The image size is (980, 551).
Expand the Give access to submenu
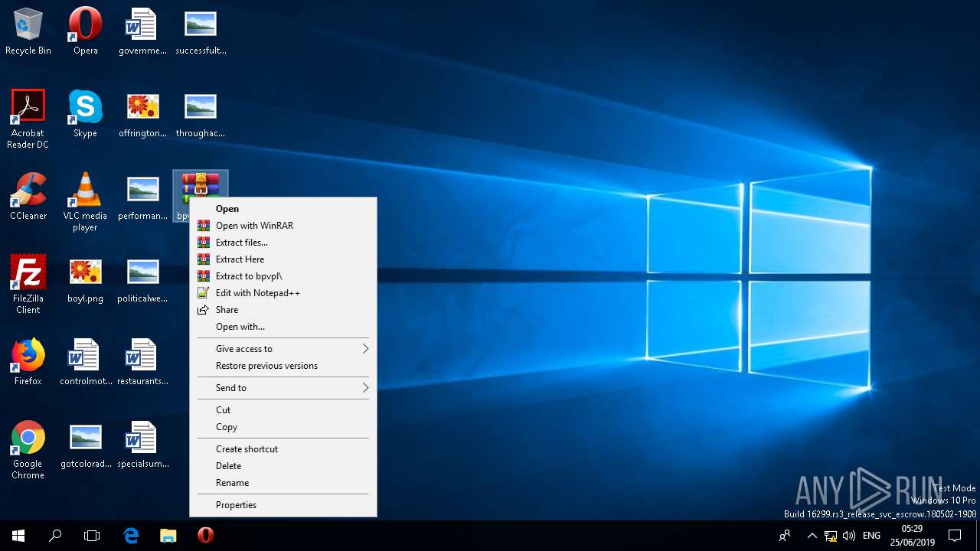tap(283, 349)
